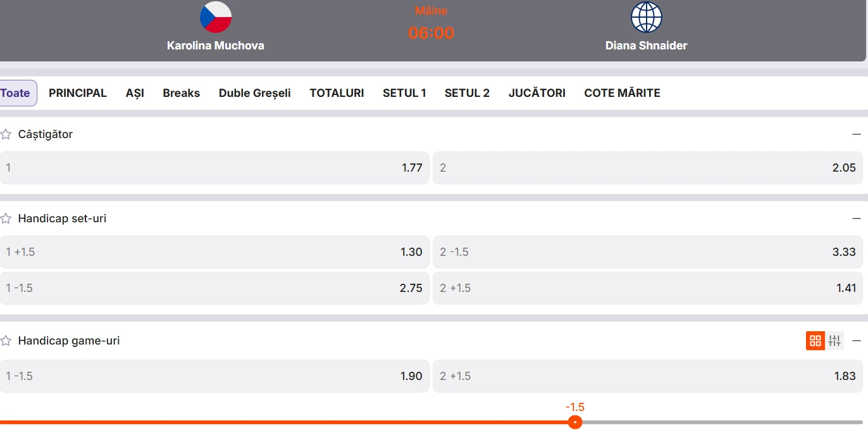Collapse the Câștigător section
This screenshot has width=868, height=430.
pyautogui.click(x=857, y=134)
